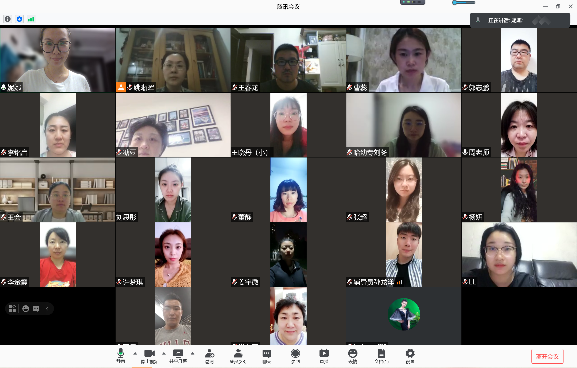
Task: Click the blue security shield icon
Action: click(x=20, y=19)
